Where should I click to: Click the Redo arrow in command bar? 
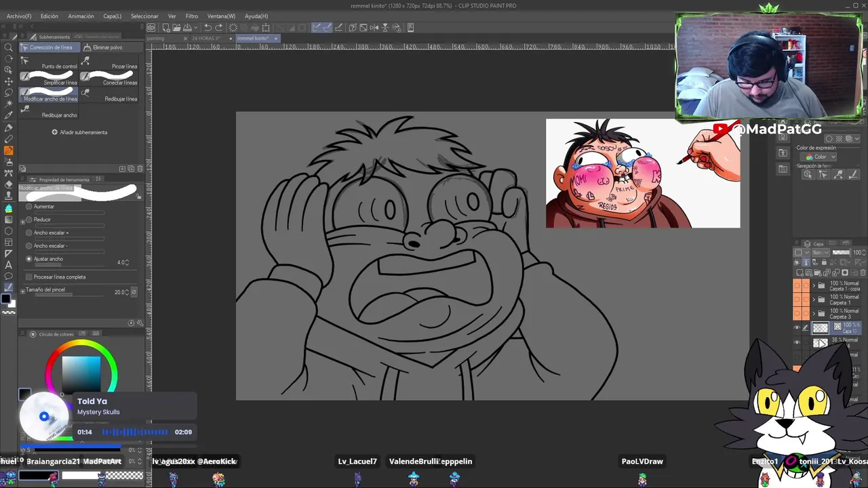point(219,28)
